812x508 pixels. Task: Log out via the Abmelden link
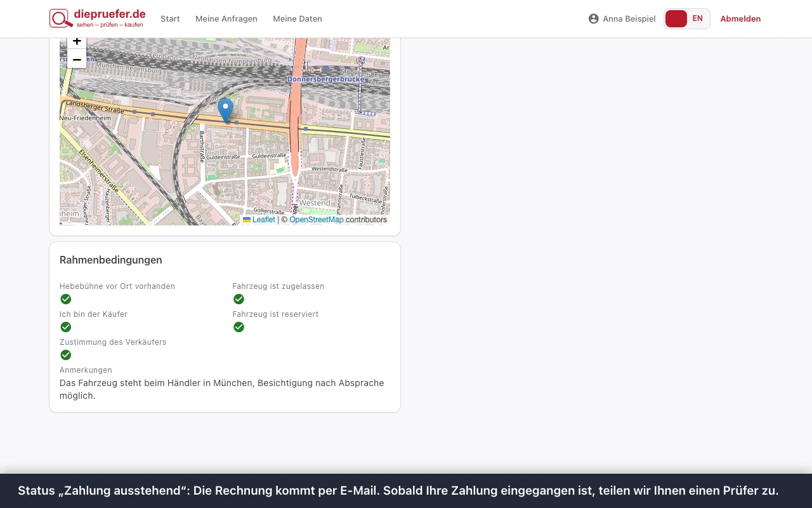point(740,19)
